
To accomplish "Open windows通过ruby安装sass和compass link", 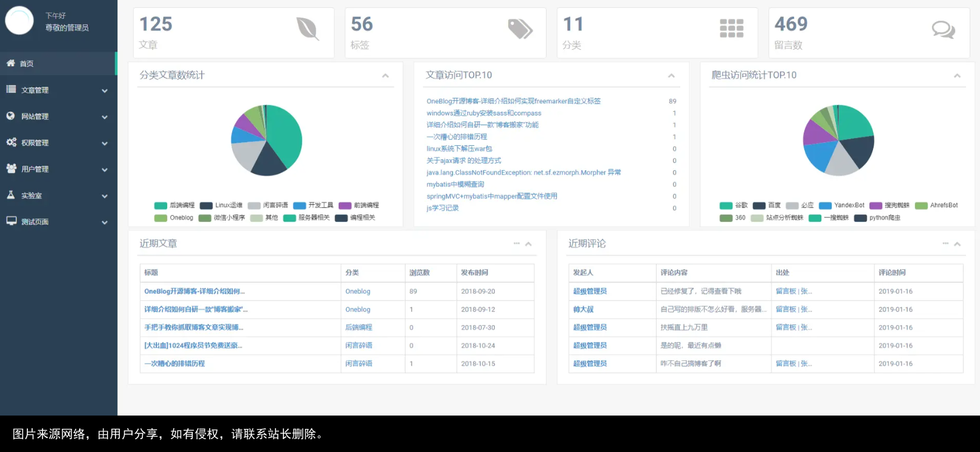I will click(483, 113).
